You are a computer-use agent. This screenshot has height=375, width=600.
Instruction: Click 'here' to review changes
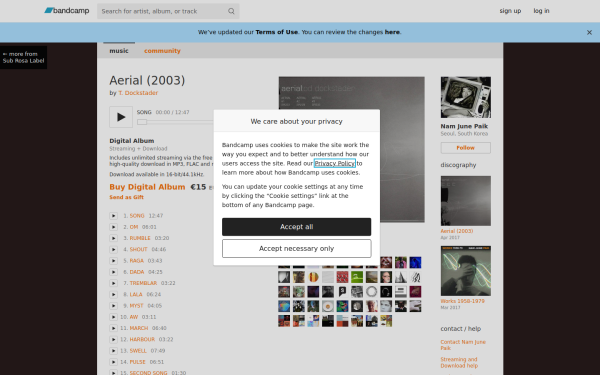[392, 32]
